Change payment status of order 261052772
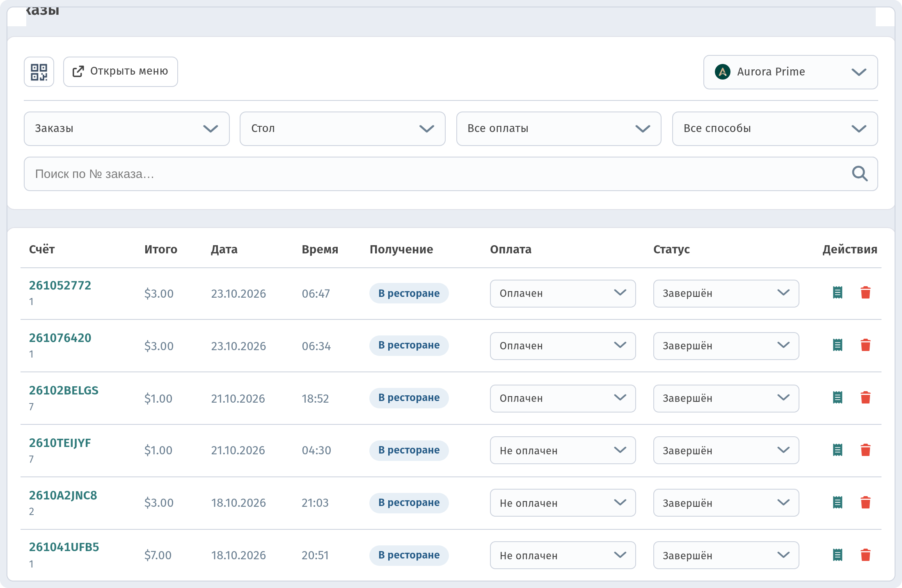The width and height of the screenshot is (902, 588). [563, 294]
